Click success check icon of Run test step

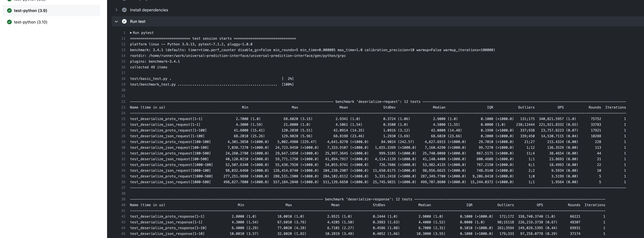(124, 22)
